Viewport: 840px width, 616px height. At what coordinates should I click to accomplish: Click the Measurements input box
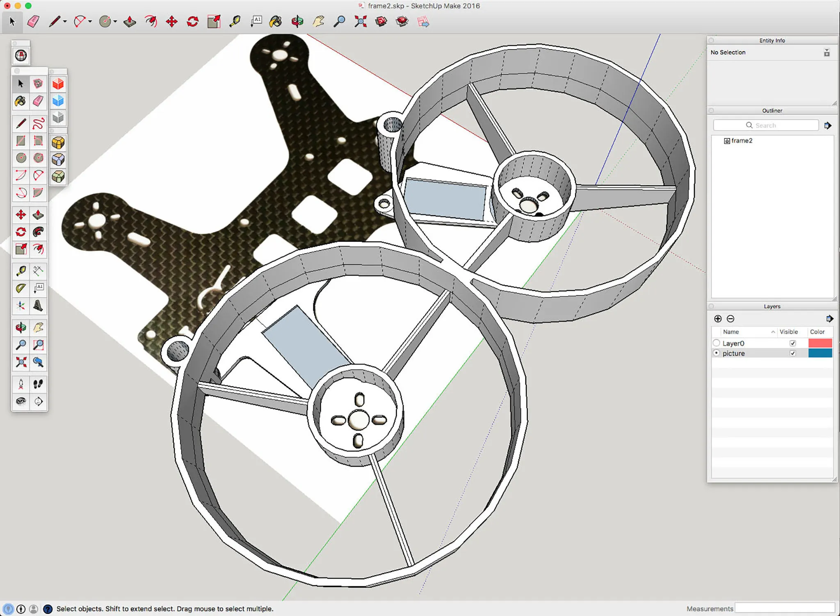click(784, 608)
